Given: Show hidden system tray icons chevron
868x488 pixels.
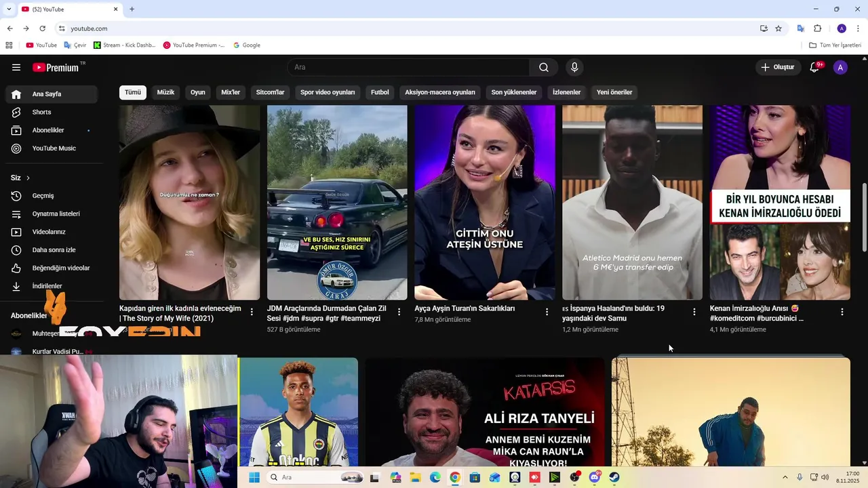Looking at the screenshot, I should (785, 477).
